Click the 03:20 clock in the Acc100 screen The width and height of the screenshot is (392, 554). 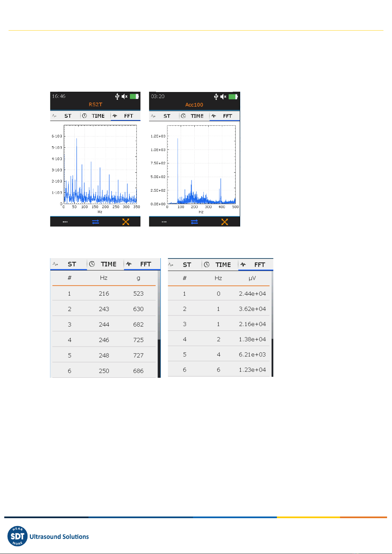158,96
